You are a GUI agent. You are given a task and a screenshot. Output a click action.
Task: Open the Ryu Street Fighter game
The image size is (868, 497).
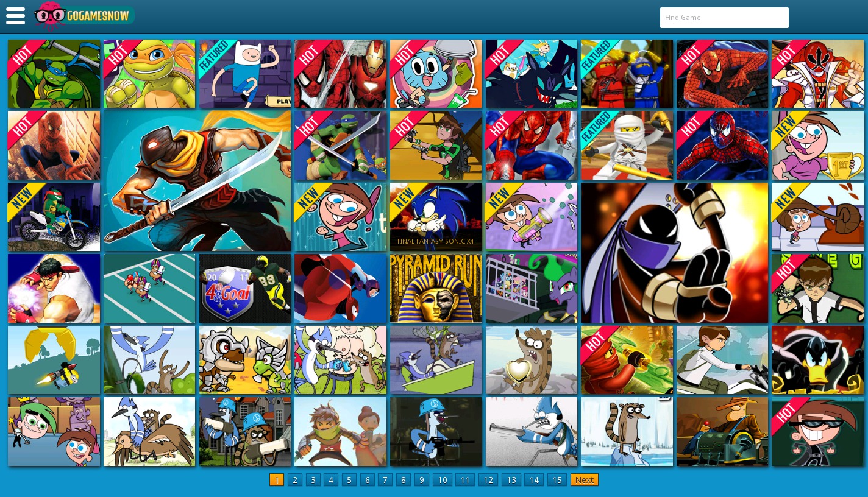(54, 289)
